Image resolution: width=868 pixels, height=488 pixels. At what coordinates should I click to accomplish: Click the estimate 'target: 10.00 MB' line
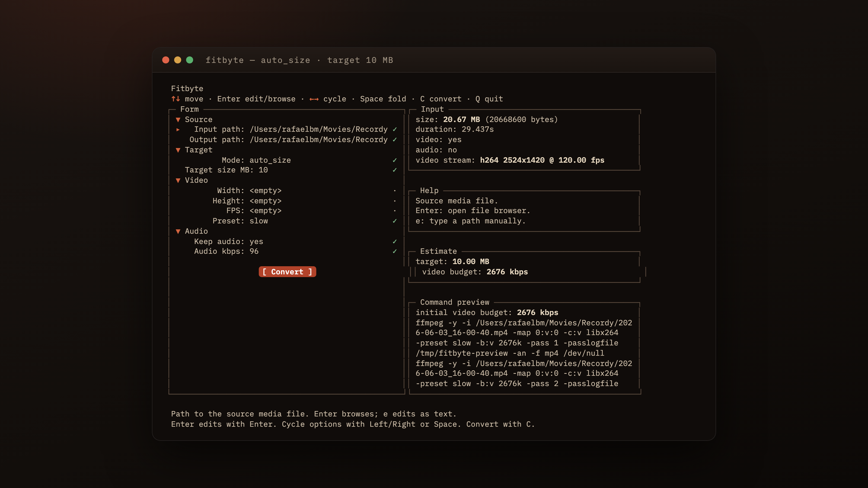tap(452, 261)
